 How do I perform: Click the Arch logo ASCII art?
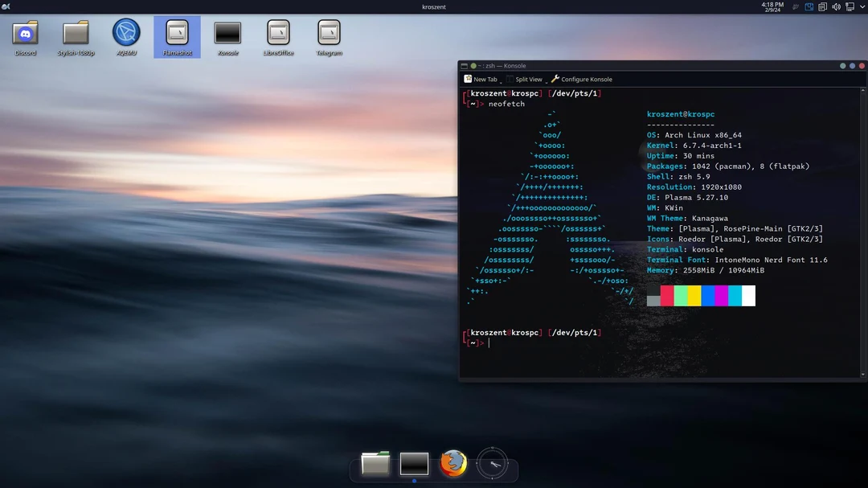[550, 207]
